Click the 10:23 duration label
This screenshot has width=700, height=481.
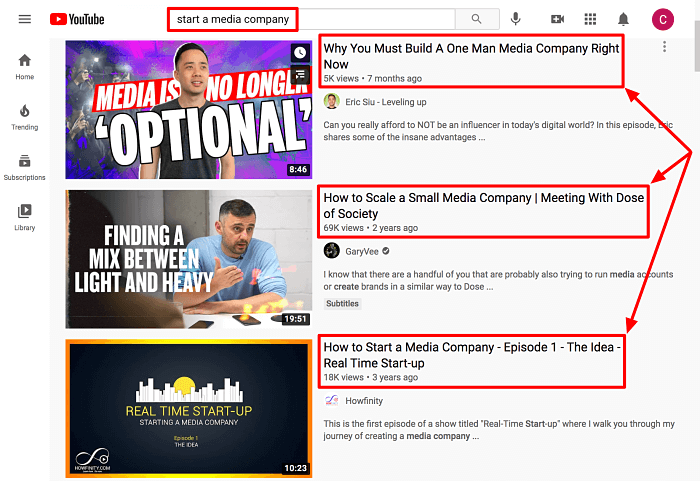pos(296,468)
